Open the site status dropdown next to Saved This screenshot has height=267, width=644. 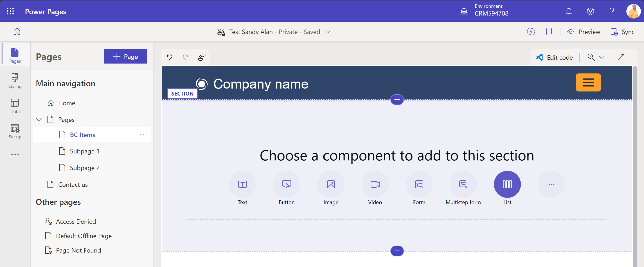click(328, 32)
